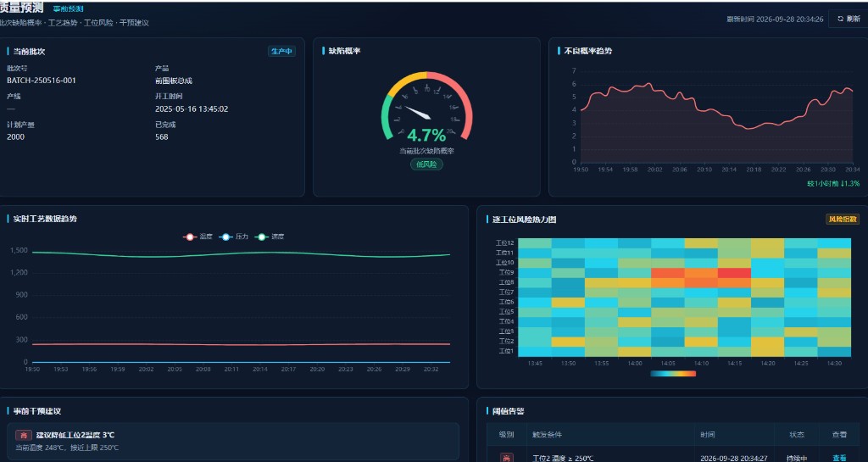868x462 pixels.
Task: Click the 高 level tag in alarm table
Action: point(506,458)
